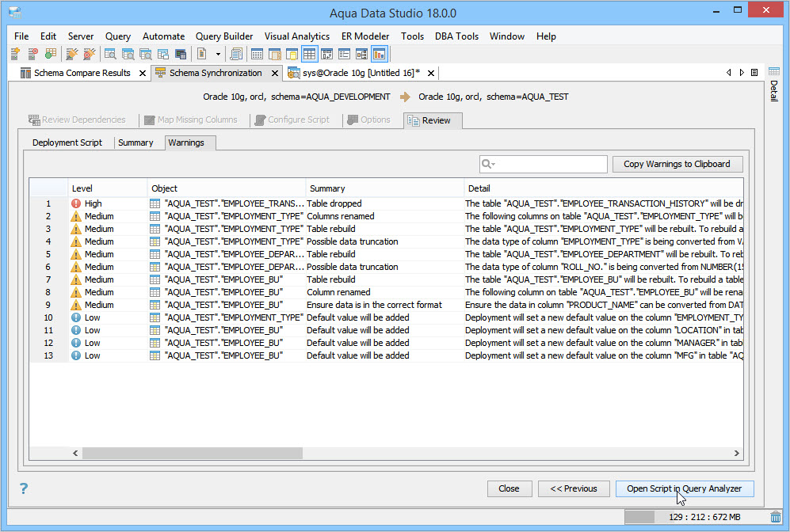Select the High level warning row 1
Viewport: 790px width, 532px height.
[x=387, y=203]
